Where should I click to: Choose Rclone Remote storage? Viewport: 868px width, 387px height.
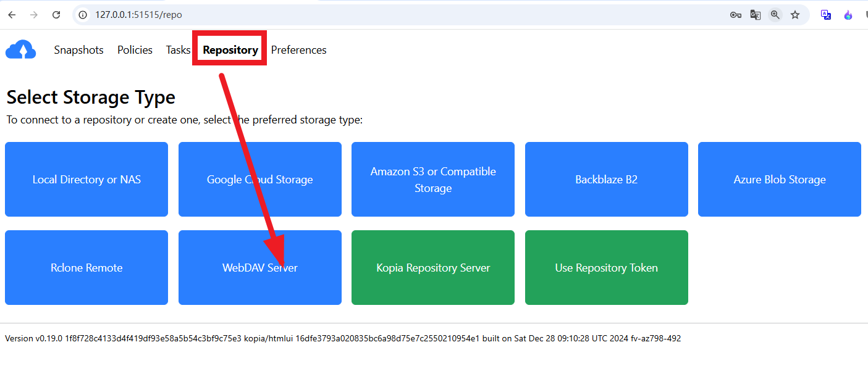pos(86,268)
